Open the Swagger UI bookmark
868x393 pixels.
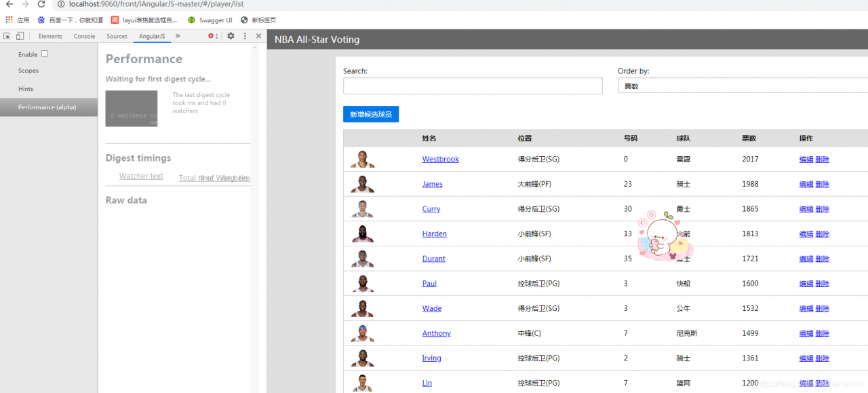(x=210, y=20)
